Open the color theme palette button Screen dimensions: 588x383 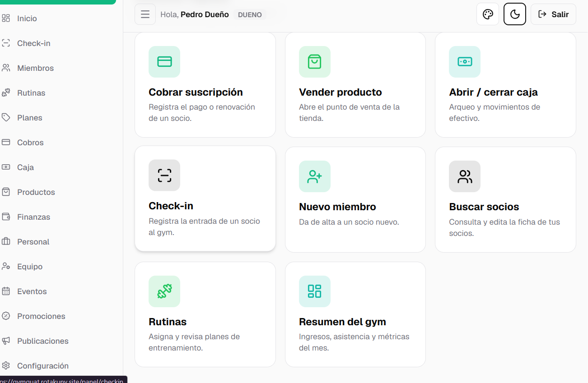point(488,14)
